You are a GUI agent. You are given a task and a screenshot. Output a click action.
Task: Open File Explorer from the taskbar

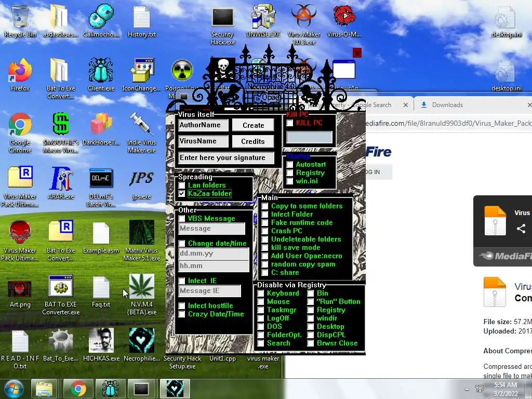pos(45,389)
